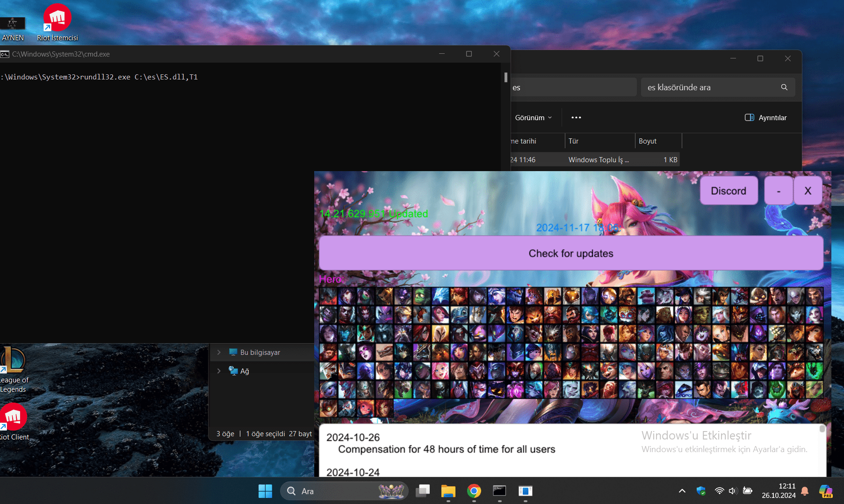The width and height of the screenshot is (844, 504).
Task: Show hidden system tray icons
Action: pos(682,491)
